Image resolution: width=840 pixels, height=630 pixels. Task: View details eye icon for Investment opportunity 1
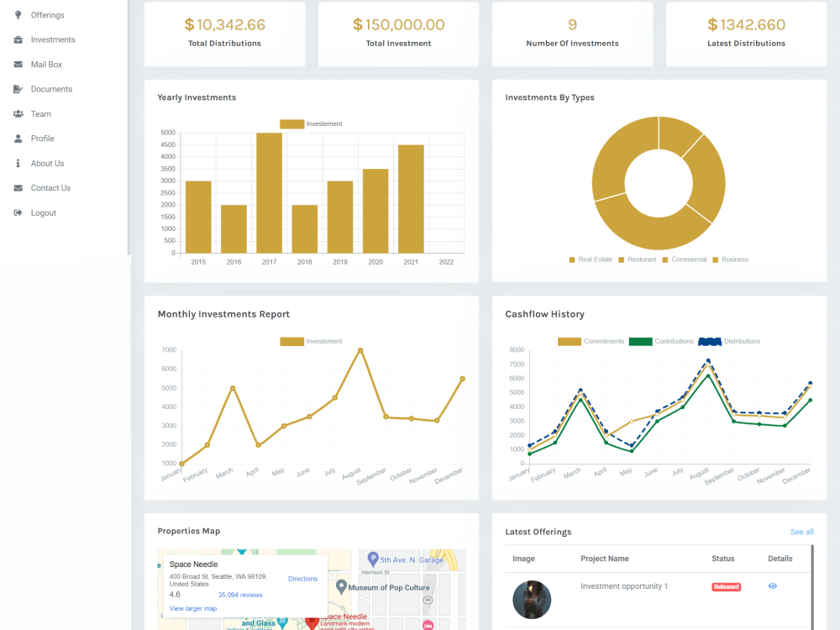[772, 586]
